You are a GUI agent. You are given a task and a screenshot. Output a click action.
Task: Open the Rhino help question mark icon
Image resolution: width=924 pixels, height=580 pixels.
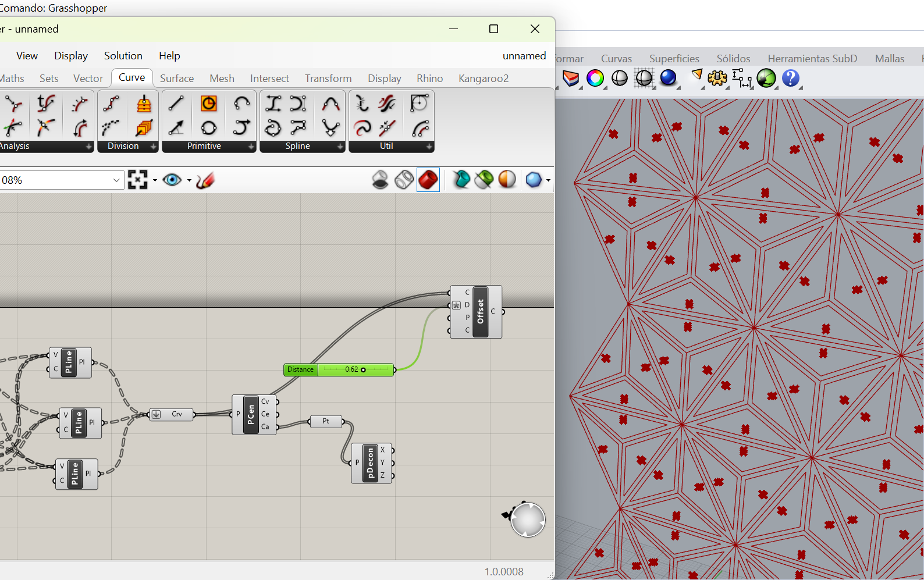click(790, 78)
